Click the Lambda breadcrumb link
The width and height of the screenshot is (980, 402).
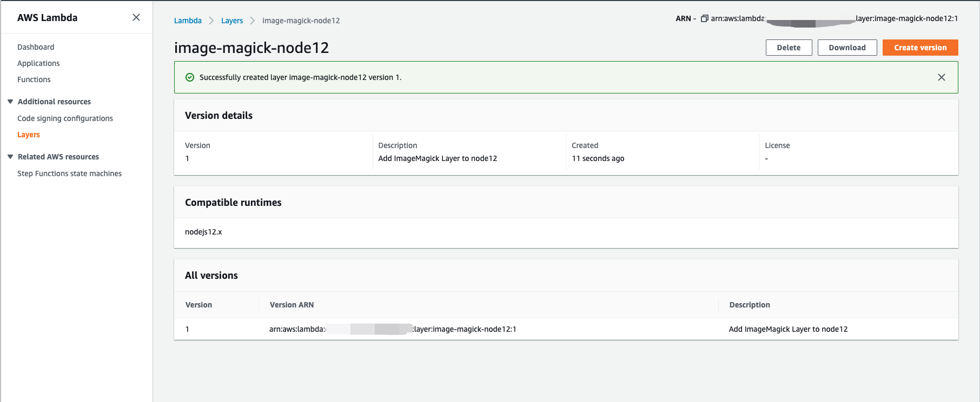188,21
